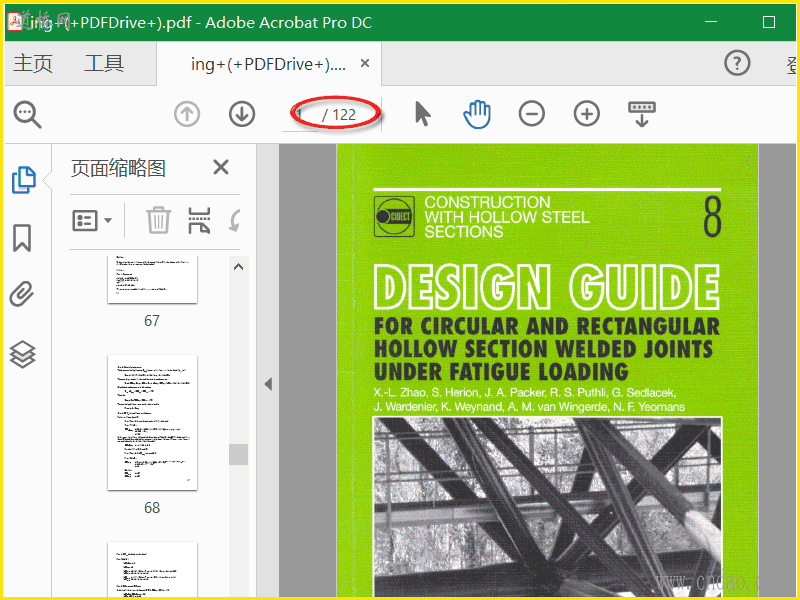The width and height of the screenshot is (800, 600).
Task: Open the find text search tool
Action: point(27,114)
